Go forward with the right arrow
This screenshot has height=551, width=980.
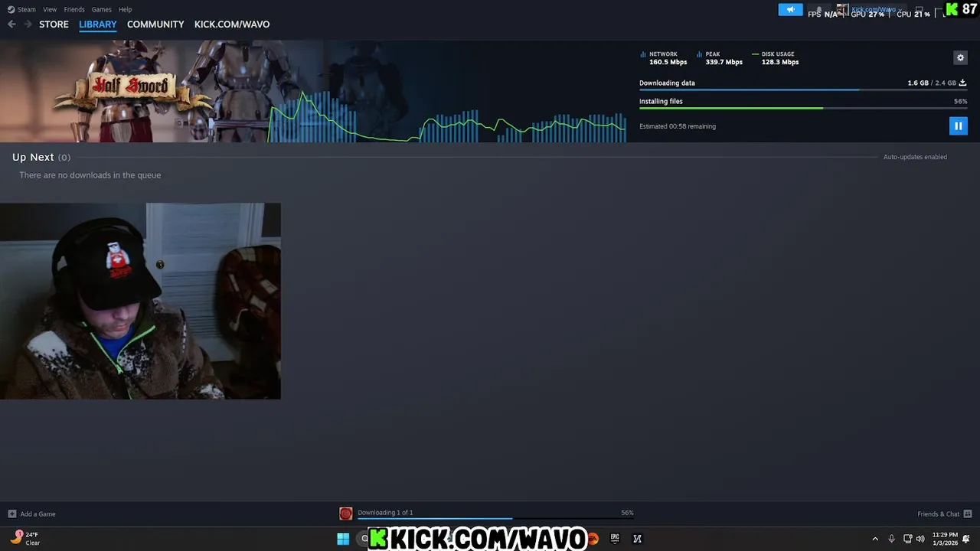[x=28, y=24]
